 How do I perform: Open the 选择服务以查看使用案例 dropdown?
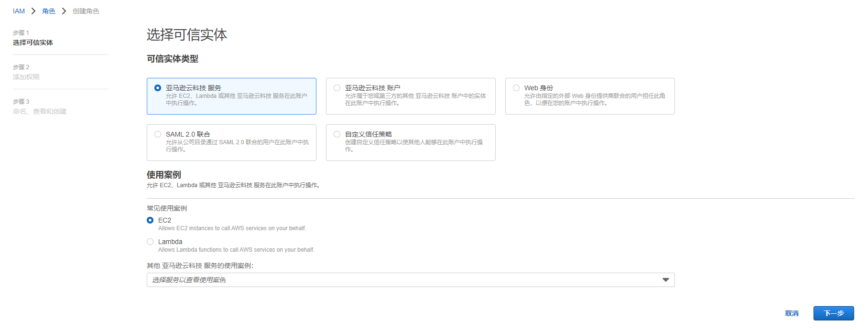411,280
